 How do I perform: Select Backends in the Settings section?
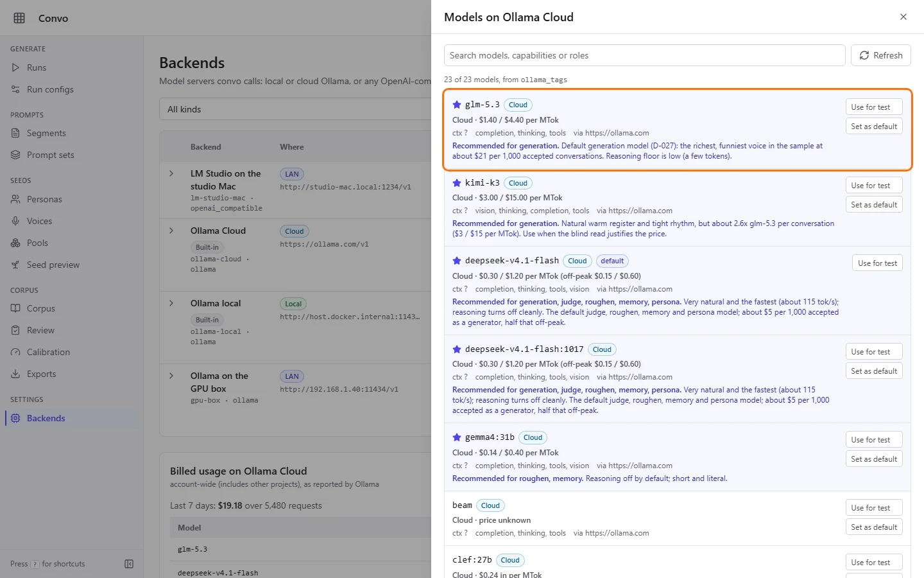pyautogui.click(x=72, y=418)
